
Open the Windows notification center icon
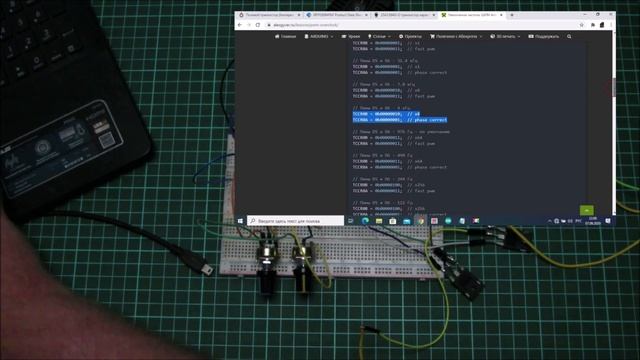coord(608,221)
